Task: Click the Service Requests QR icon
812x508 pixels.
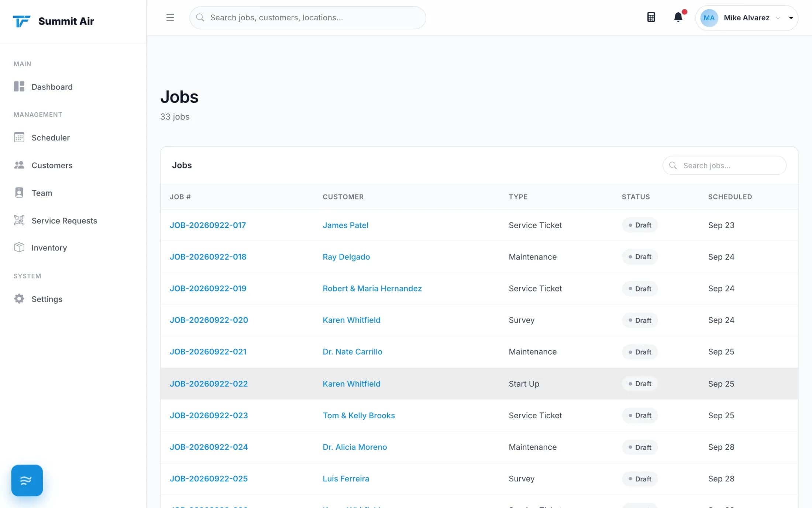Action: pyautogui.click(x=19, y=220)
